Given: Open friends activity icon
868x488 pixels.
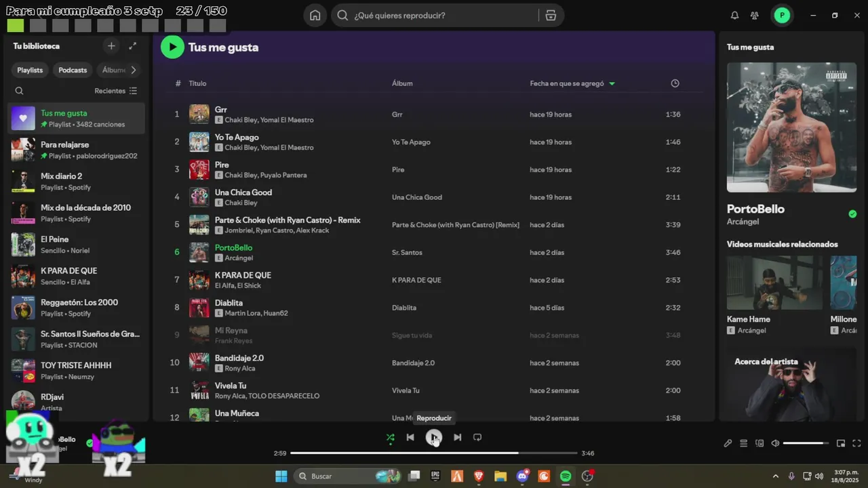Looking at the screenshot, I should pyautogui.click(x=755, y=16).
